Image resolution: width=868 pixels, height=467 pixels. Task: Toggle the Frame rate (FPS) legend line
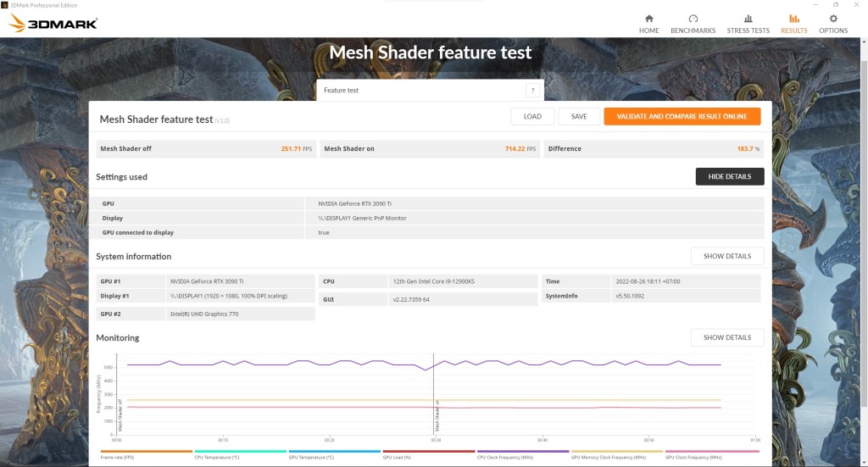[x=146, y=452]
